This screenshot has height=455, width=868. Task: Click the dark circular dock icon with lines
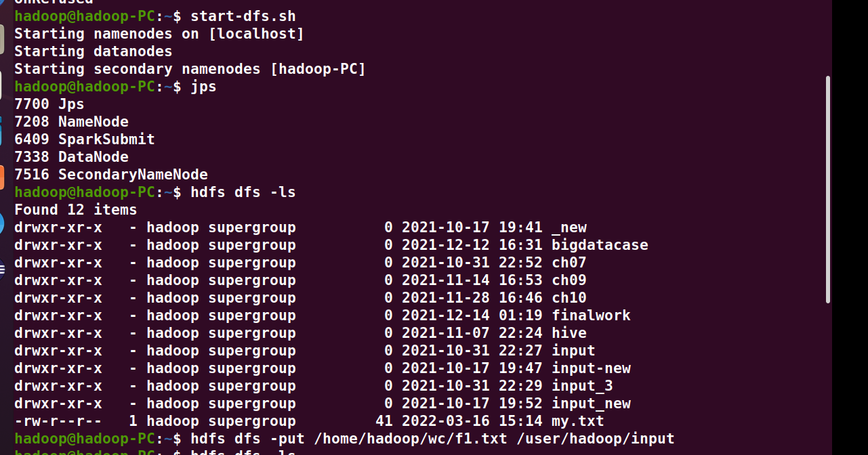pyautogui.click(x=2, y=269)
